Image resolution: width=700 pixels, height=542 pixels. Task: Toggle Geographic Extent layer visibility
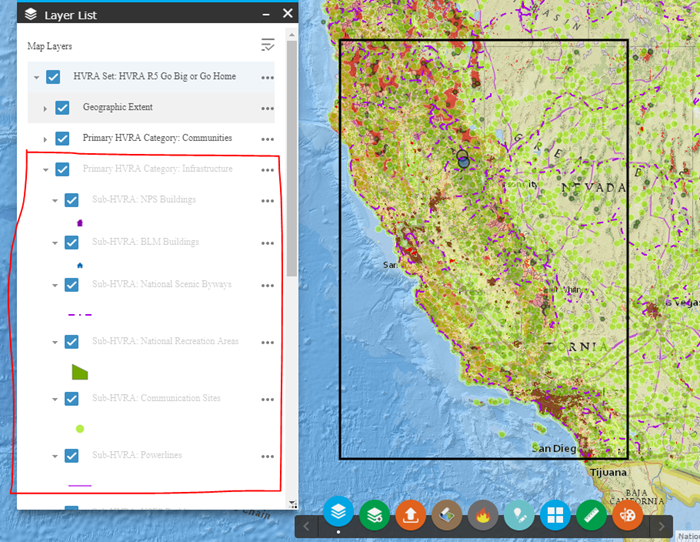tap(62, 108)
